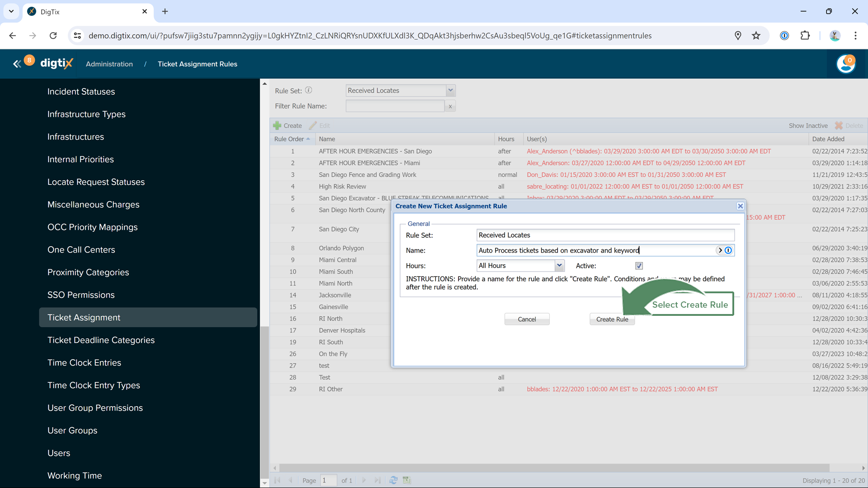868x488 pixels.
Task: Open Ticket Deadline Categories menu item
Action: pos(101,340)
